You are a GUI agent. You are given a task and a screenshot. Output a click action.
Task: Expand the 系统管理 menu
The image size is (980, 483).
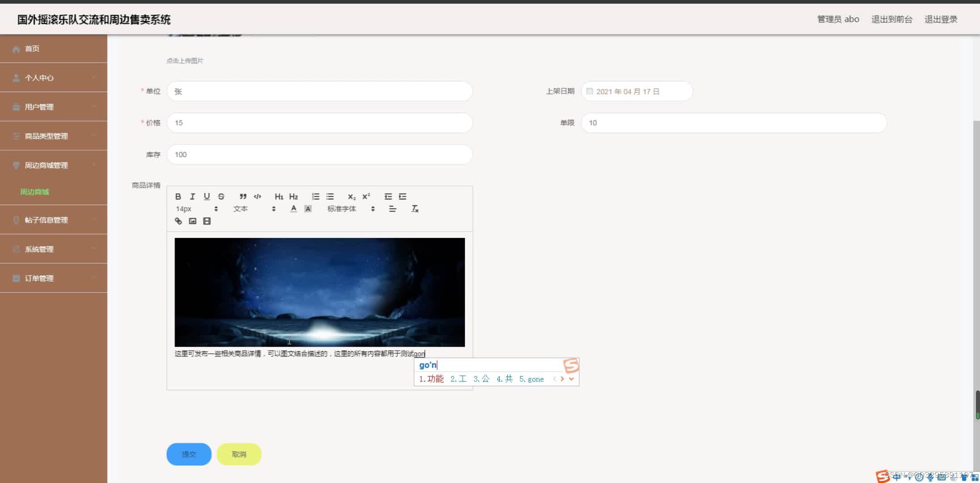54,249
